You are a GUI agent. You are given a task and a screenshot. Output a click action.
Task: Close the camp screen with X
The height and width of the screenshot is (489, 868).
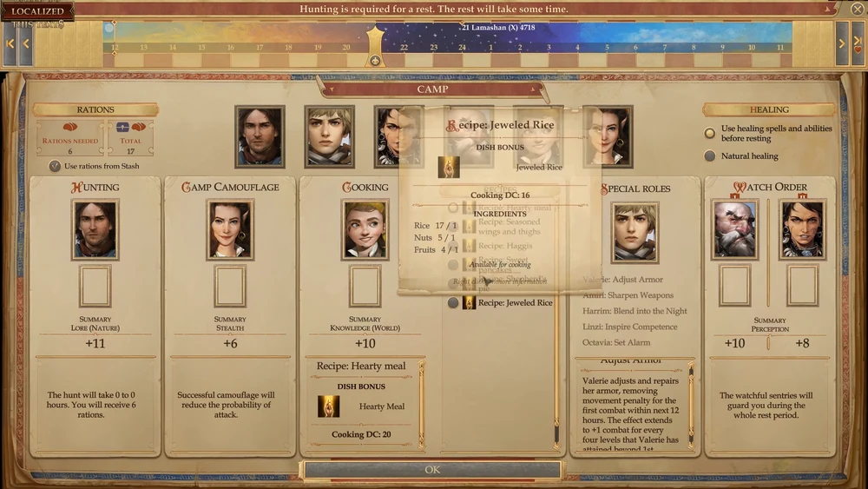(857, 9)
